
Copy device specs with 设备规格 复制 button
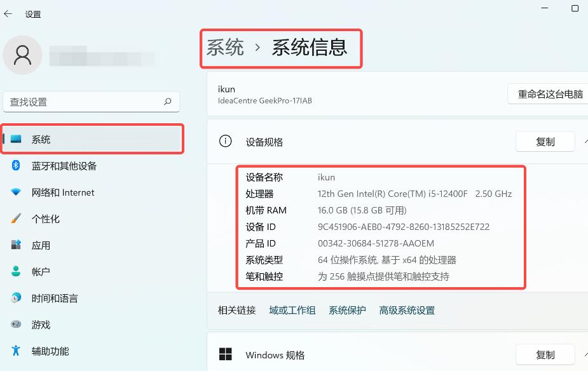pyautogui.click(x=545, y=142)
